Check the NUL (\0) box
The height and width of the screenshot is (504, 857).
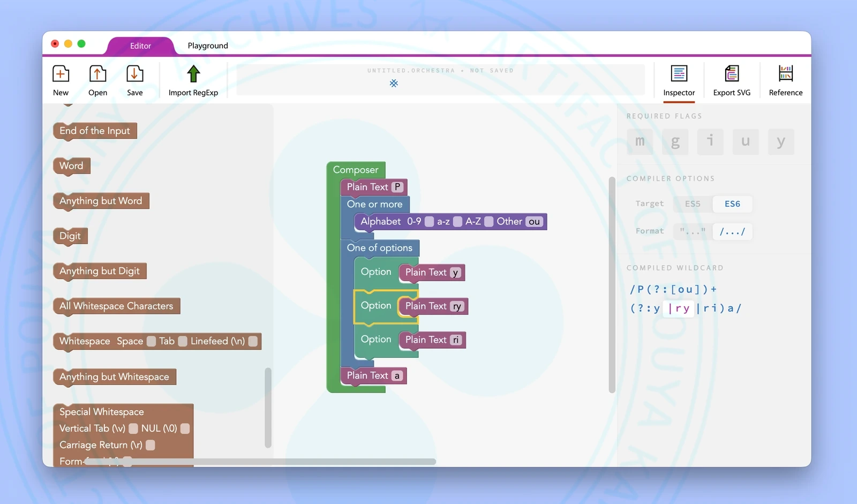[185, 428]
